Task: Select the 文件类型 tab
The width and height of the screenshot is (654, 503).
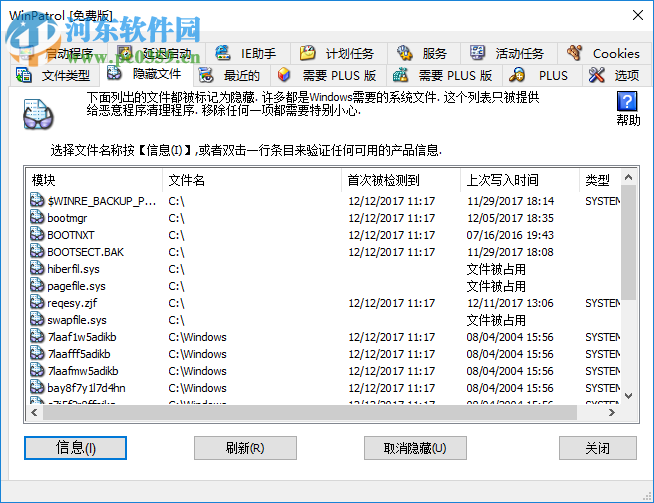Action: 53,75
